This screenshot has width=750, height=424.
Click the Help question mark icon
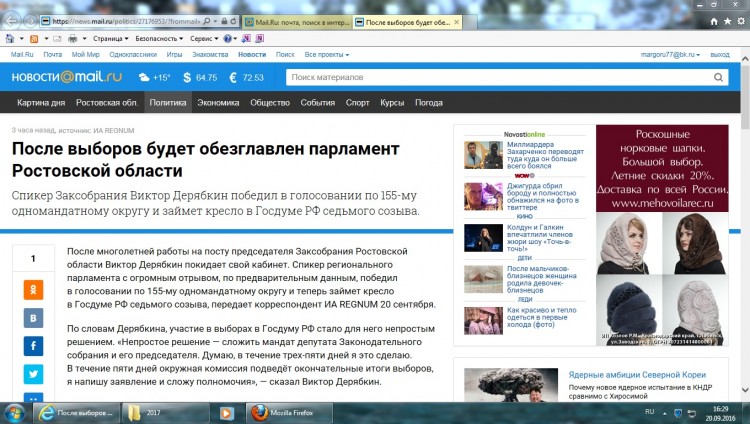[228, 38]
